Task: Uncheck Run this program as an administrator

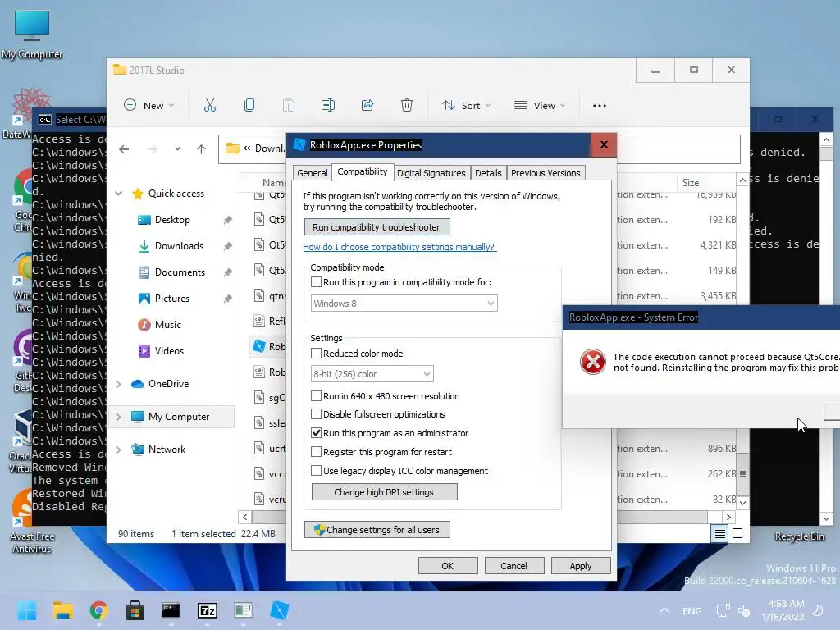Action: (316, 433)
